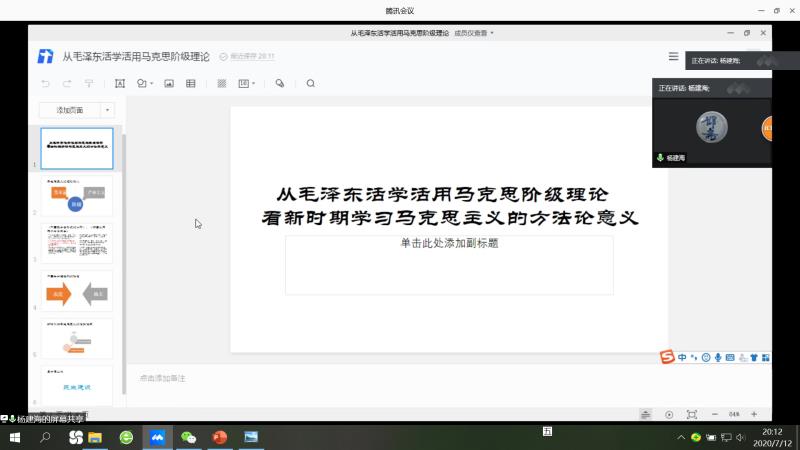Expand the 添加页面 dropdown arrow

[x=107, y=110]
